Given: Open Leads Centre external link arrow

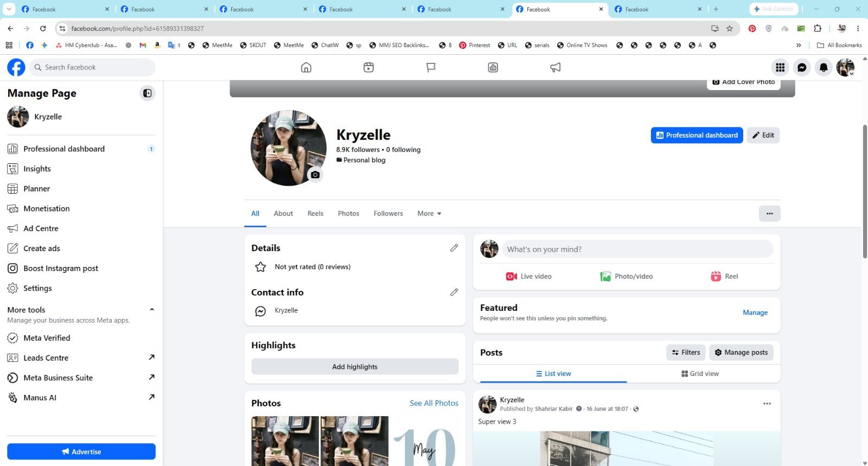Looking at the screenshot, I should point(151,357).
